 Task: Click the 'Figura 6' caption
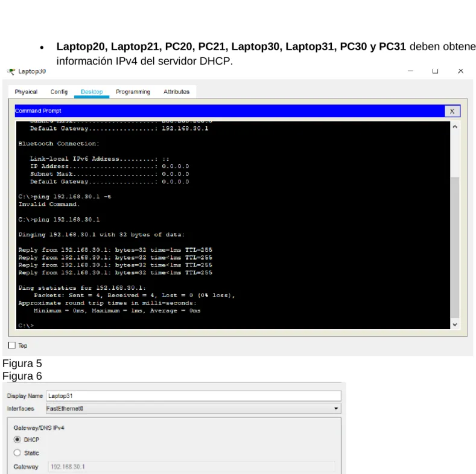point(22,376)
